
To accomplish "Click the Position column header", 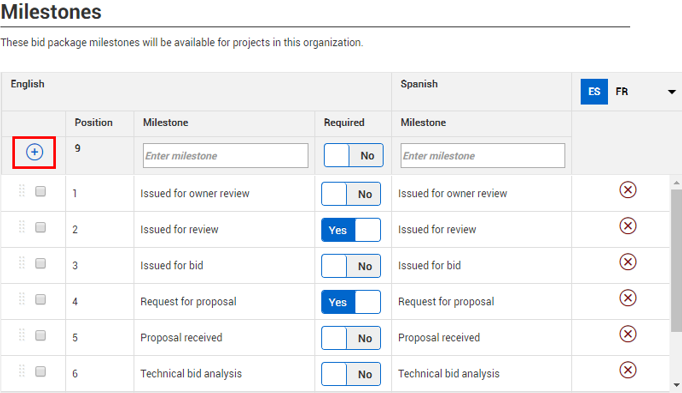I will [94, 123].
